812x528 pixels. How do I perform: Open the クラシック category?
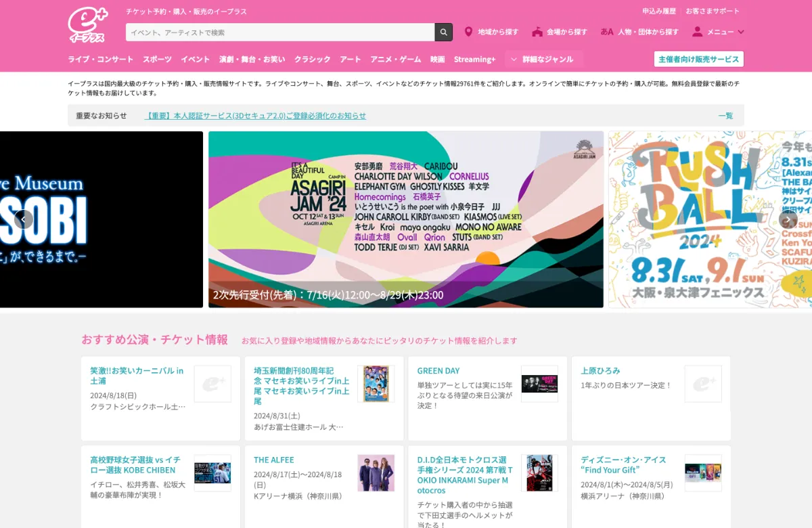coord(313,60)
